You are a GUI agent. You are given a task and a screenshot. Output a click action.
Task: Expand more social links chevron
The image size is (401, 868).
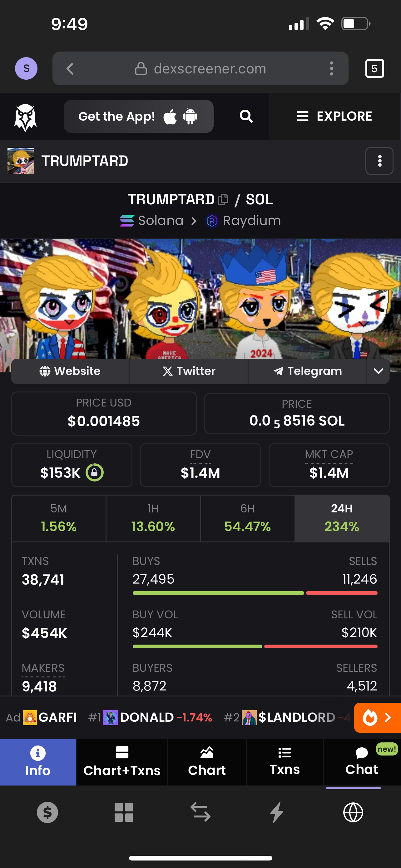[378, 371]
